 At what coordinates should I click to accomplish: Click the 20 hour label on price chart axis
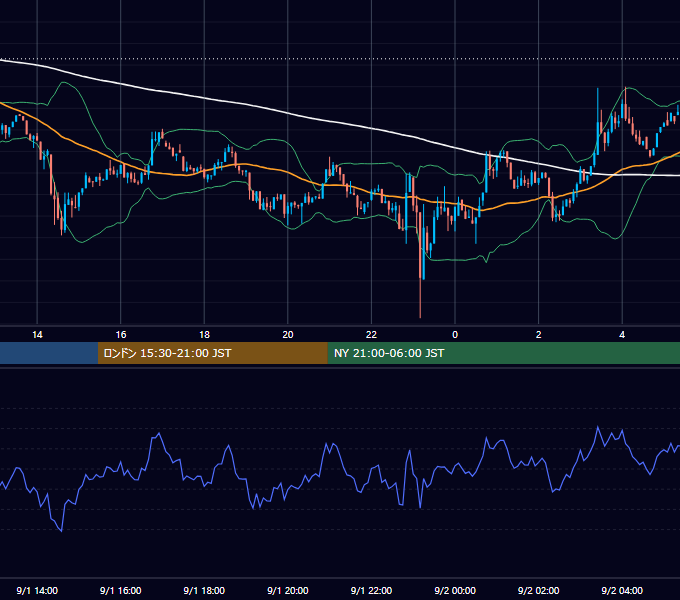tap(288, 335)
